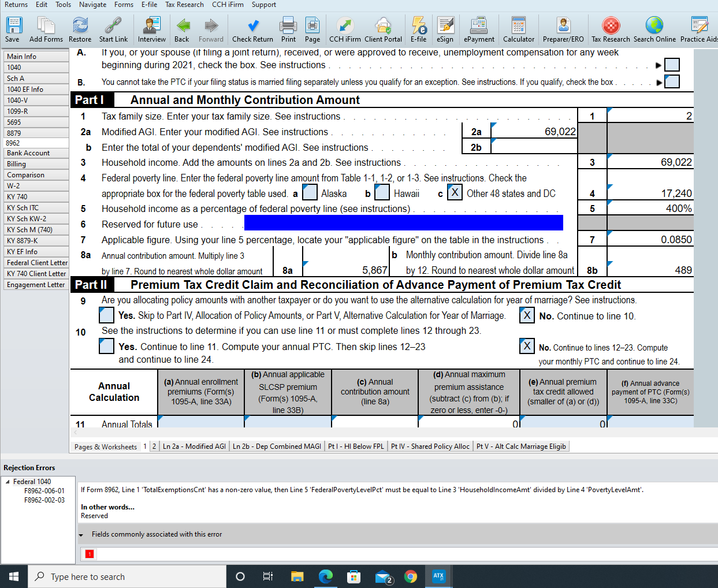Viewport: 718px width, 588px height.
Task: Check the Hawaii poverty table box
Action: [x=382, y=192]
